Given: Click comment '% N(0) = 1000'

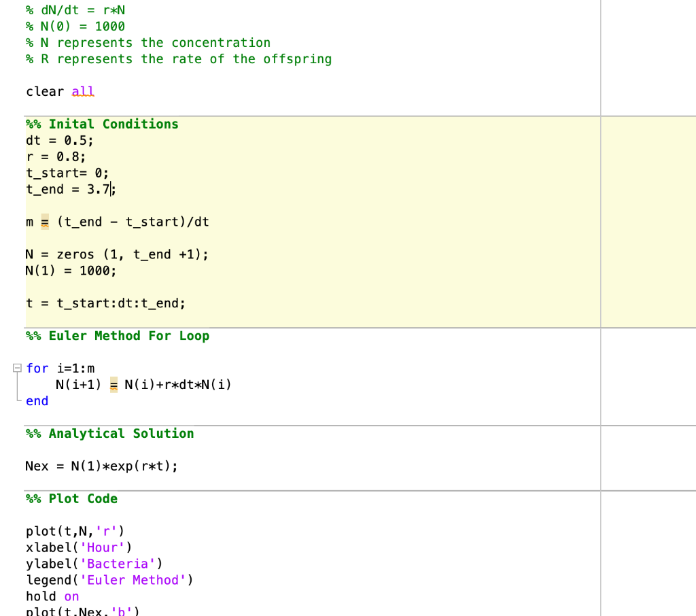Looking at the screenshot, I should coord(75,27).
